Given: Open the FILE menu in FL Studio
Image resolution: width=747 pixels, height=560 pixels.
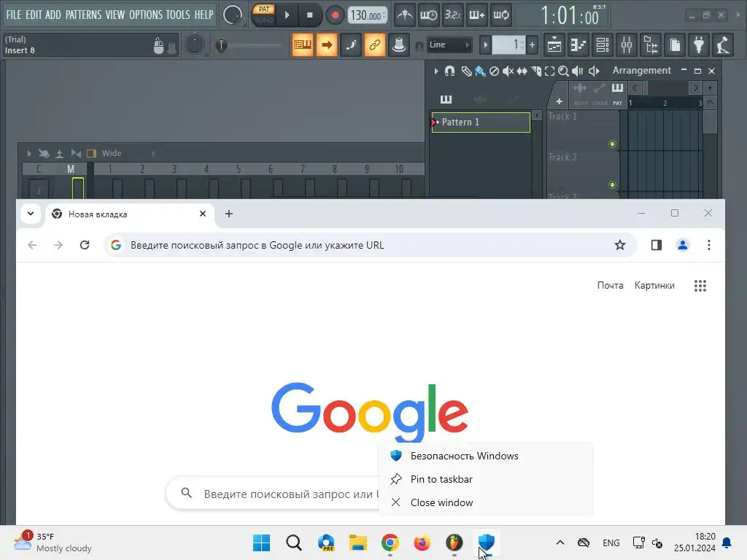Looking at the screenshot, I should tap(14, 15).
